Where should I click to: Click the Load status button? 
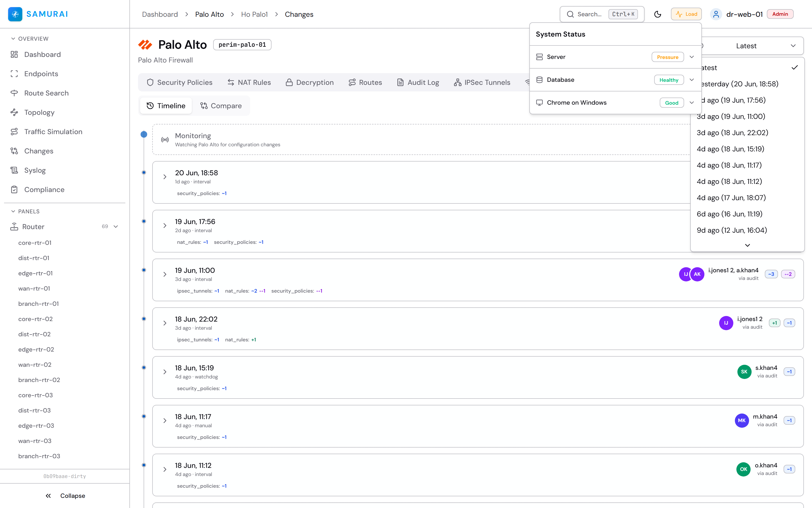tap(686, 14)
